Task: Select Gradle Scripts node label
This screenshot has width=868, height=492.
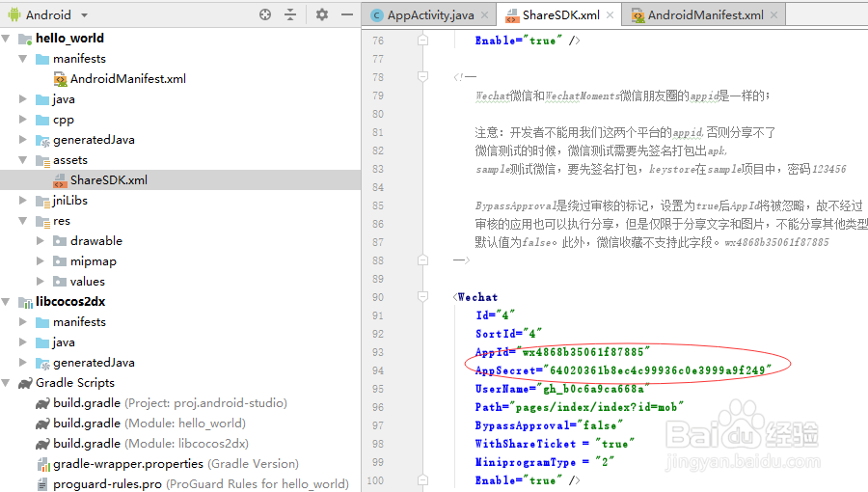Action: (75, 383)
